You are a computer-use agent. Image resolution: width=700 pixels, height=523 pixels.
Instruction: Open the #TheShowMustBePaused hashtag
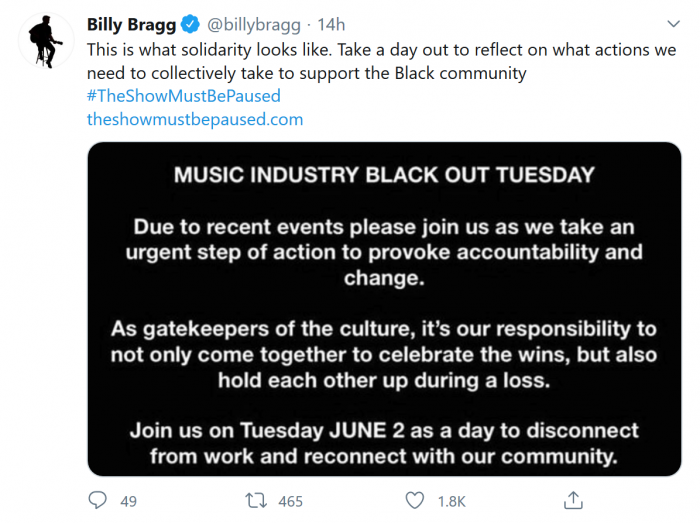pyautogui.click(x=184, y=96)
